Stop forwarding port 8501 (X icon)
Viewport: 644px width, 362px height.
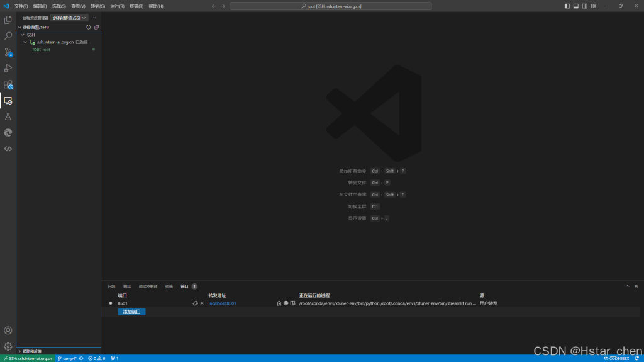[x=202, y=303]
